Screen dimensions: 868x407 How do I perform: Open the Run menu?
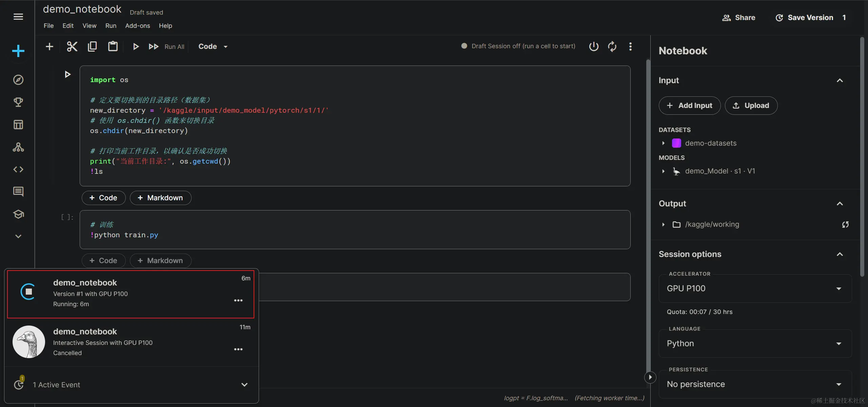click(111, 26)
